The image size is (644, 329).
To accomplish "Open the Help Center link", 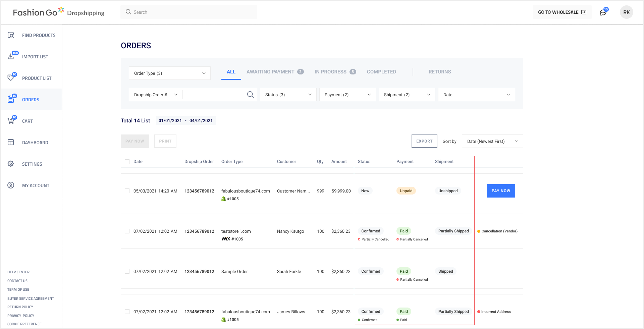I will point(18,272).
